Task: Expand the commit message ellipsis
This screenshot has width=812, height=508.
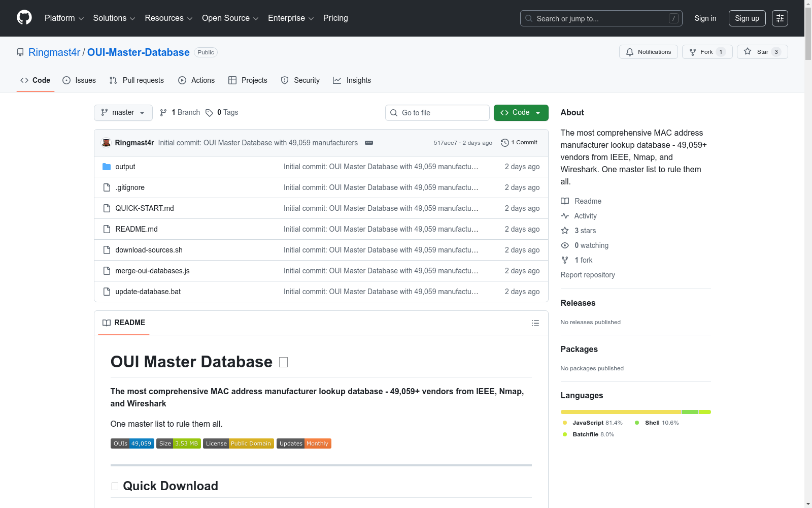Action: (369, 143)
